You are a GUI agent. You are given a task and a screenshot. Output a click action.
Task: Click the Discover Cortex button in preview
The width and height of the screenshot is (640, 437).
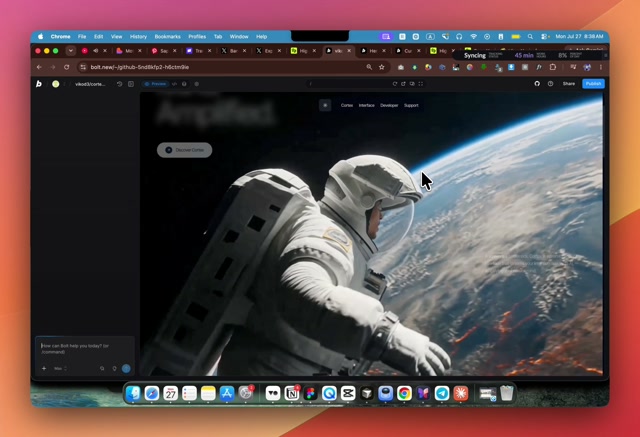point(184,150)
